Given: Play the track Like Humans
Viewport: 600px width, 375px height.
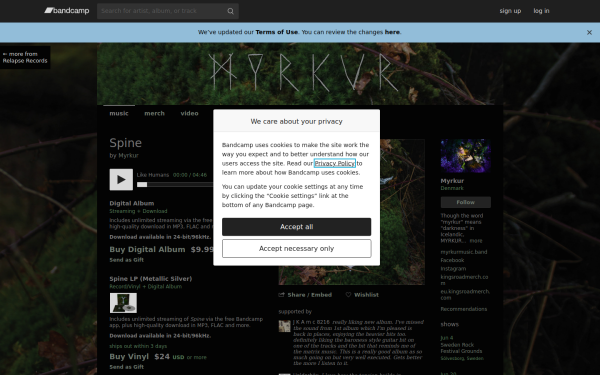Looking at the screenshot, I should tap(121, 179).
